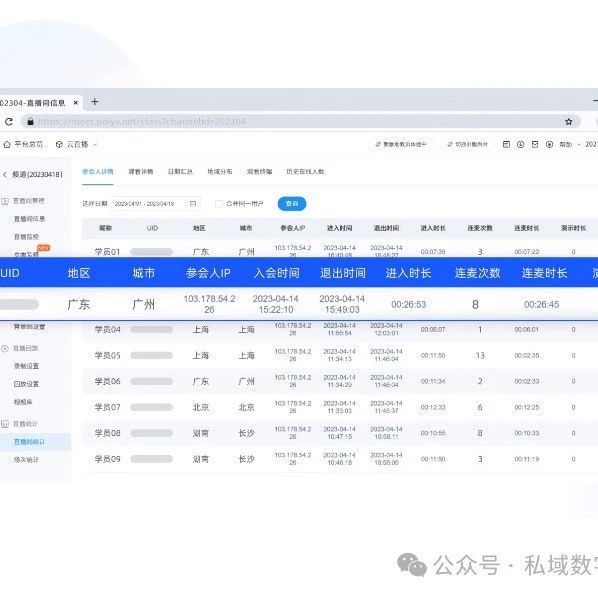The height and width of the screenshot is (598, 598).
Task: Click the browser reload icon
Action: (x=9, y=122)
